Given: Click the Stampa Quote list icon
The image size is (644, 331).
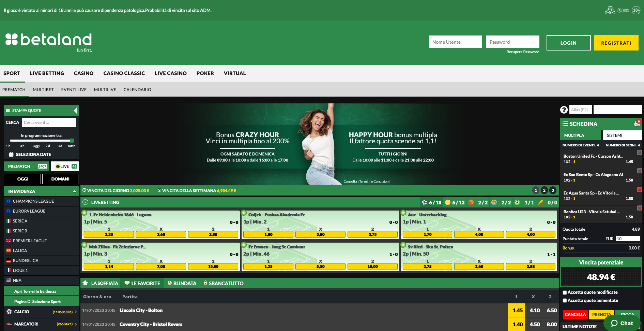Looking at the screenshot, I should [x=8, y=111].
